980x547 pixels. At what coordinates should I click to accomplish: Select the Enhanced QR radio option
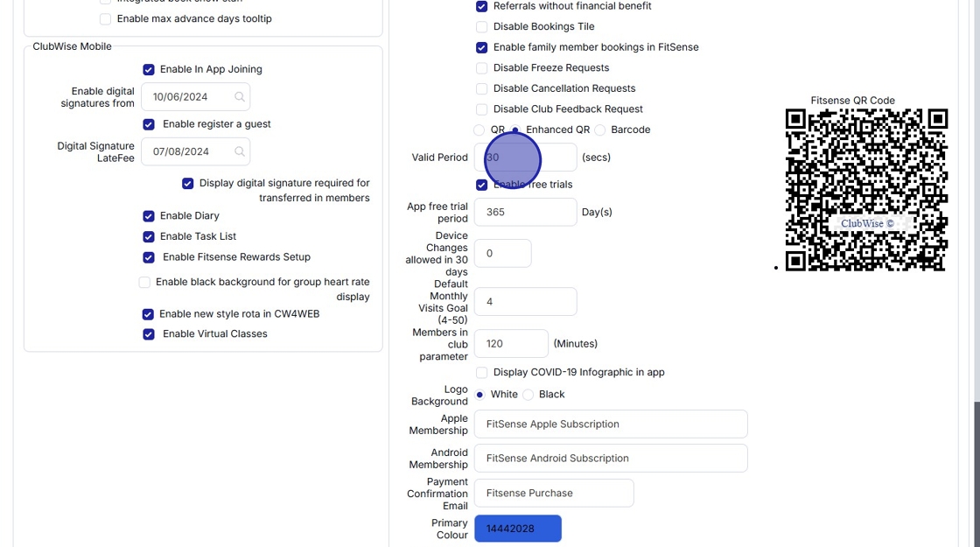(515, 130)
